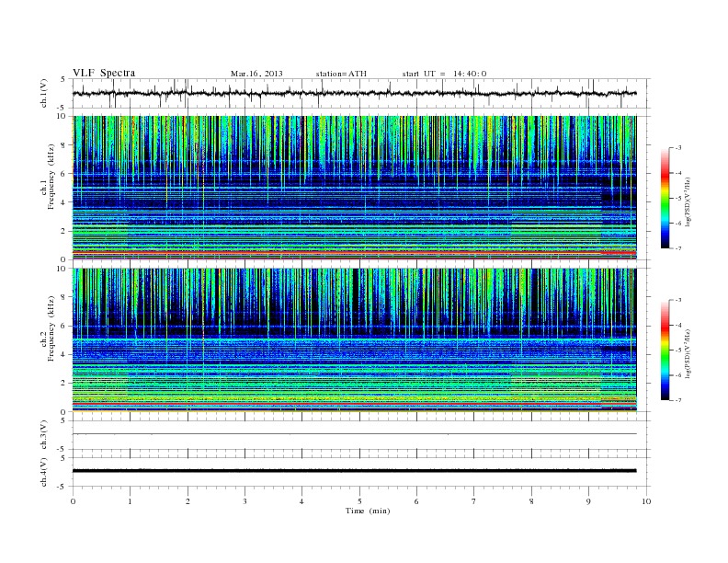
Task: Click the ch.2 colorbar log(PSD) label
Action: pyautogui.click(x=688, y=353)
